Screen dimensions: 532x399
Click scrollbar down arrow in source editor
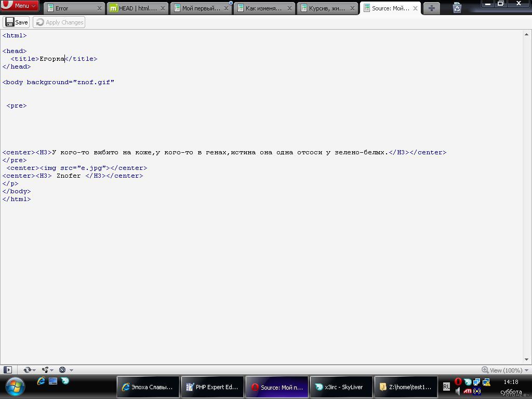tap(527, 360)
